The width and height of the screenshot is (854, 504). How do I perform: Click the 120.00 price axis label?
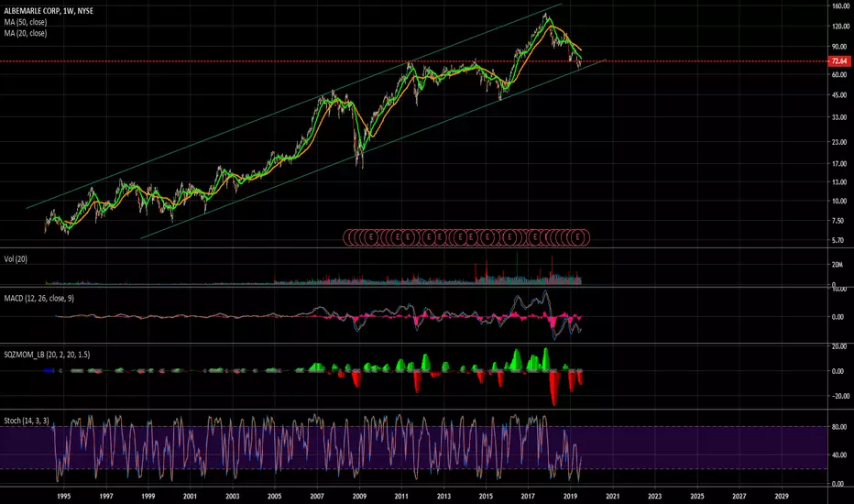pyautogui.click(x=840, y=27)
